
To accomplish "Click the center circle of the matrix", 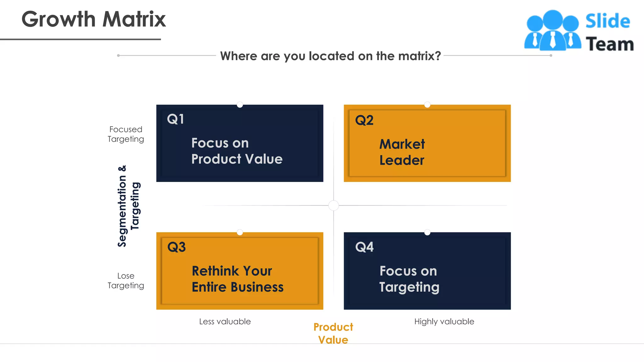I will click(333, 206).
